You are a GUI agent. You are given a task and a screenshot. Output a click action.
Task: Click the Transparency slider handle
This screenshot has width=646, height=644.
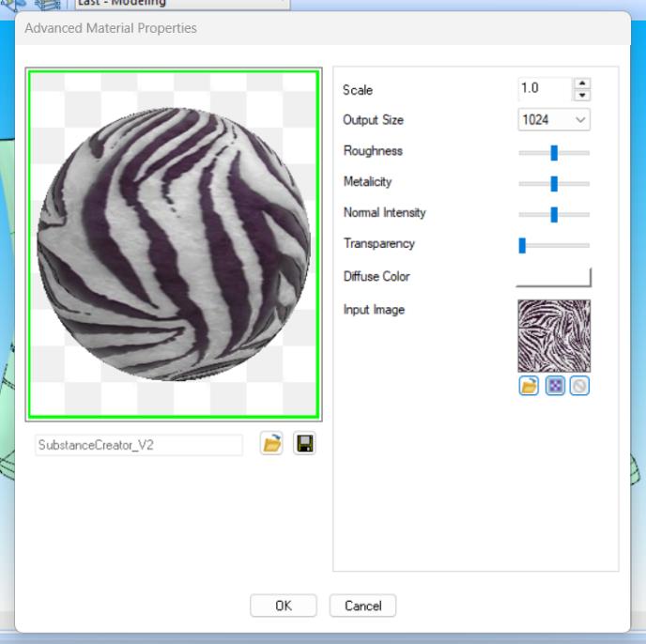[x=522, y=246]
